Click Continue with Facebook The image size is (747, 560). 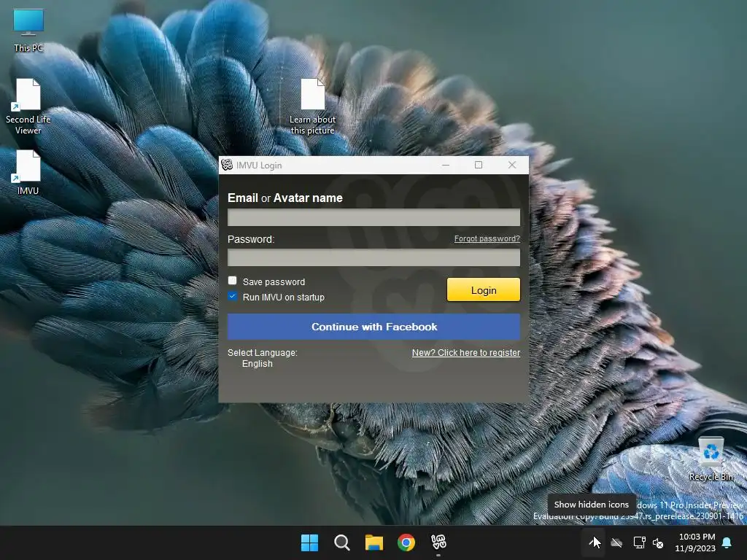click(x=373, y=327)
